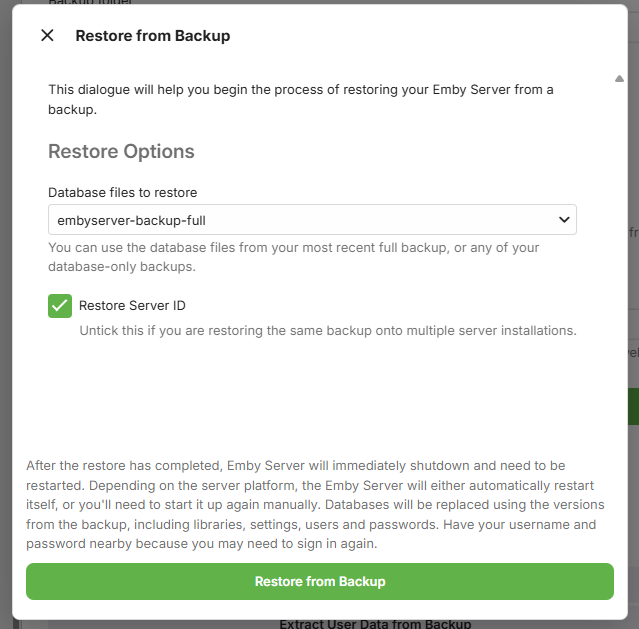Image resolution: width=639 pixels, height=629 pixels.
Task: Click the dimmed backdrop left of the dialog
Action: (x=6, y=314)
